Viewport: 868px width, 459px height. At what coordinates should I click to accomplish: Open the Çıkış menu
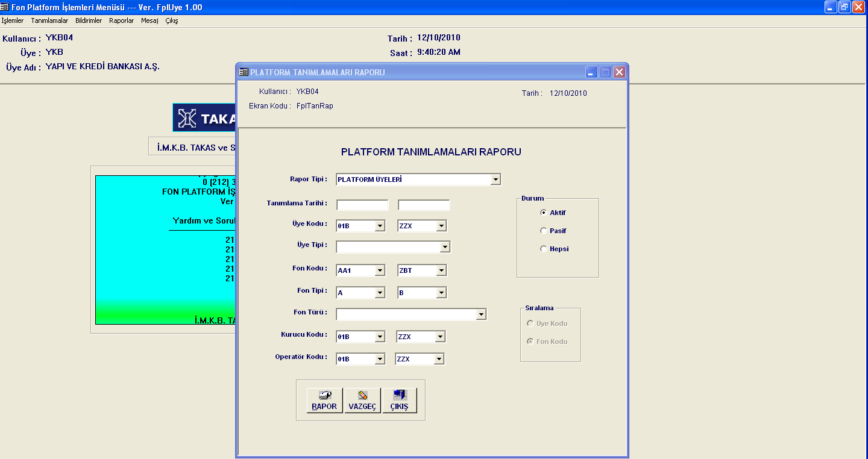click(172, 20)
